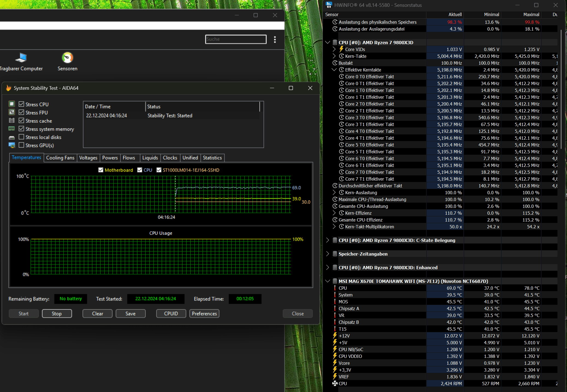This screenshot has width=567, height=392.
Task: Uncheck the Stress FPU checkbox
Action: click(x=21, y=112)
